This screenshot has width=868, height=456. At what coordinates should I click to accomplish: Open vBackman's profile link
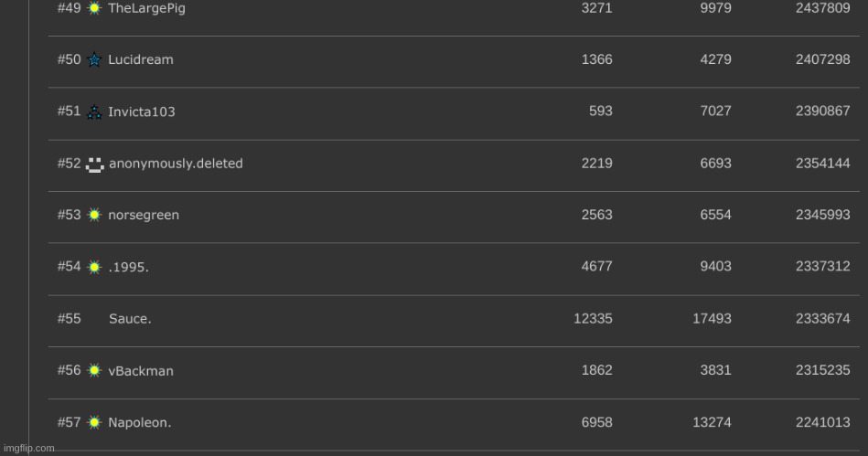pyautogui.click(x=140, y=371)
